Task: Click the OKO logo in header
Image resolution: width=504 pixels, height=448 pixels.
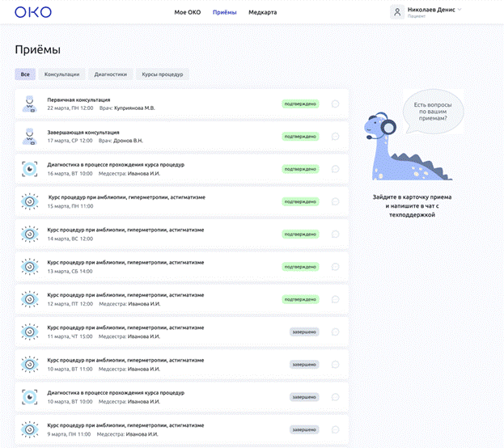Action: tap(32, 12)
